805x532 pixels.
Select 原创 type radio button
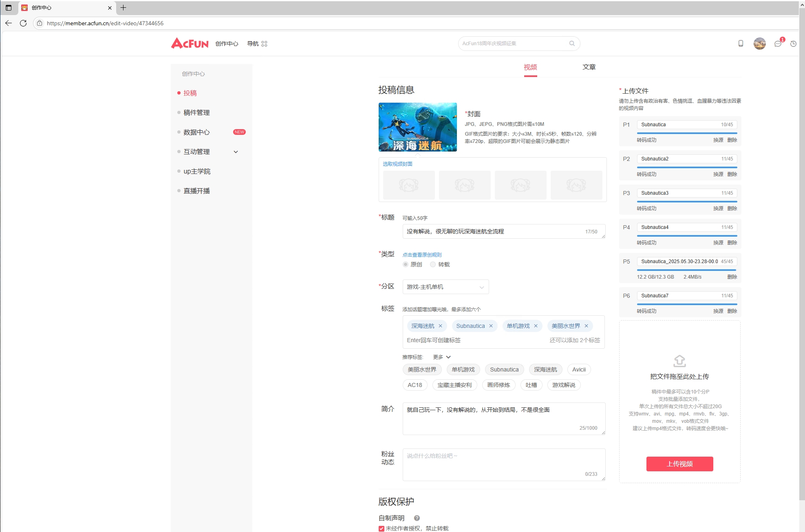tap(406, 264)
